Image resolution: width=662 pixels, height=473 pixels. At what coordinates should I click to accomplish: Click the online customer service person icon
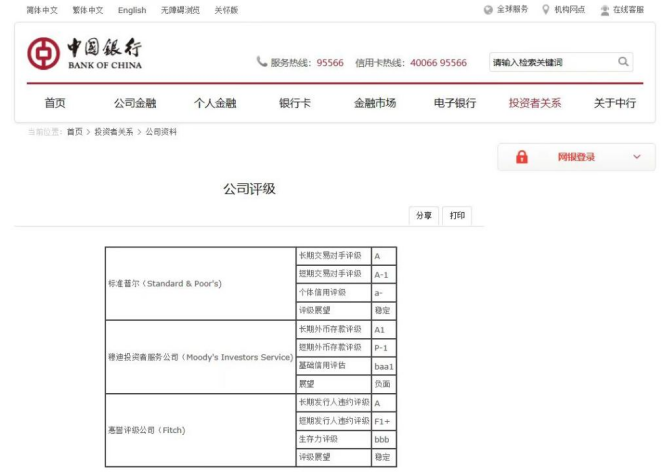(x=605, y=10)
